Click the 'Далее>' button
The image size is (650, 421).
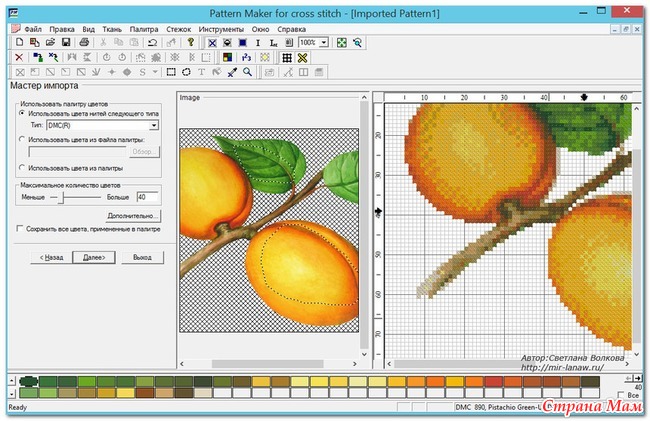[x=95, y=257]
